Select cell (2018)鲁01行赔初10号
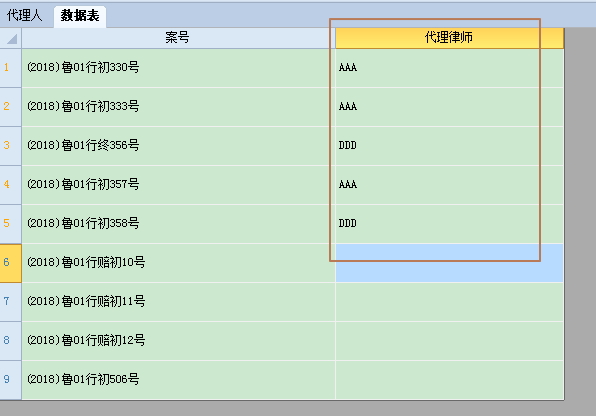 178,263
